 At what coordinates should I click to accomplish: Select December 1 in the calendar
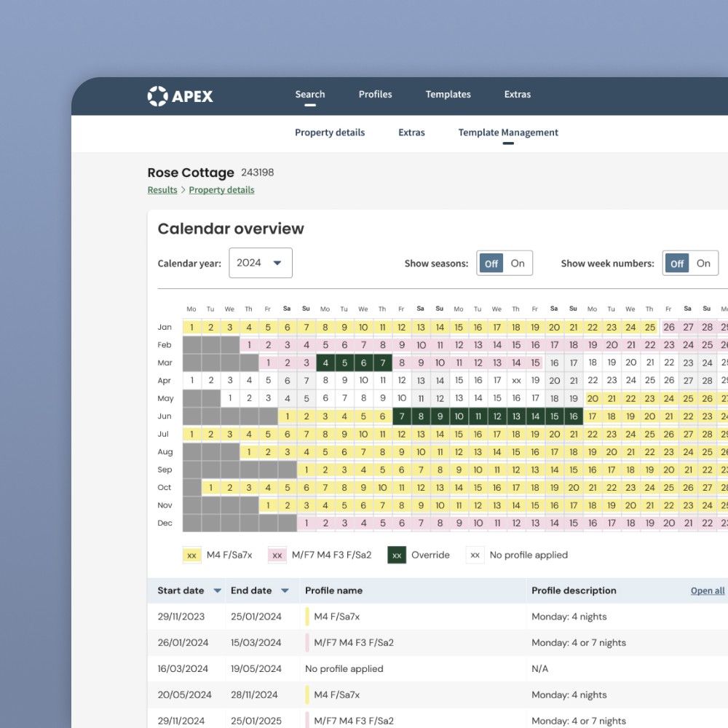tap(306, 523)
